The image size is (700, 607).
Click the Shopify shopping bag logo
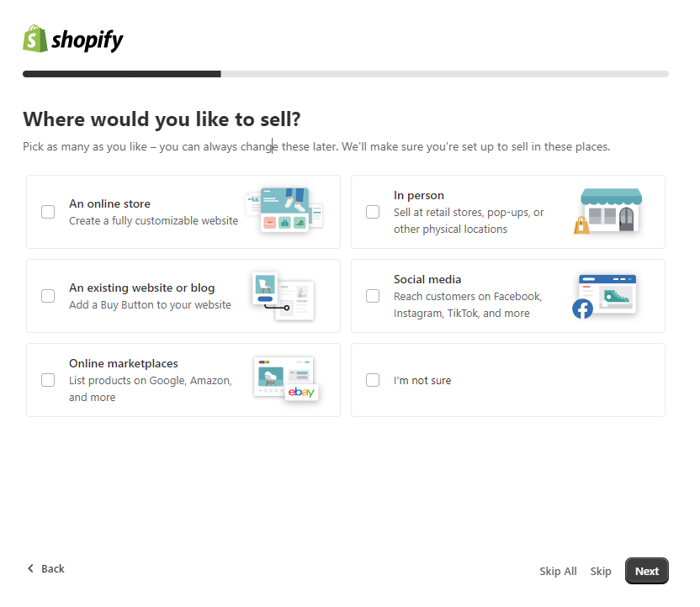tap(35, 39)
